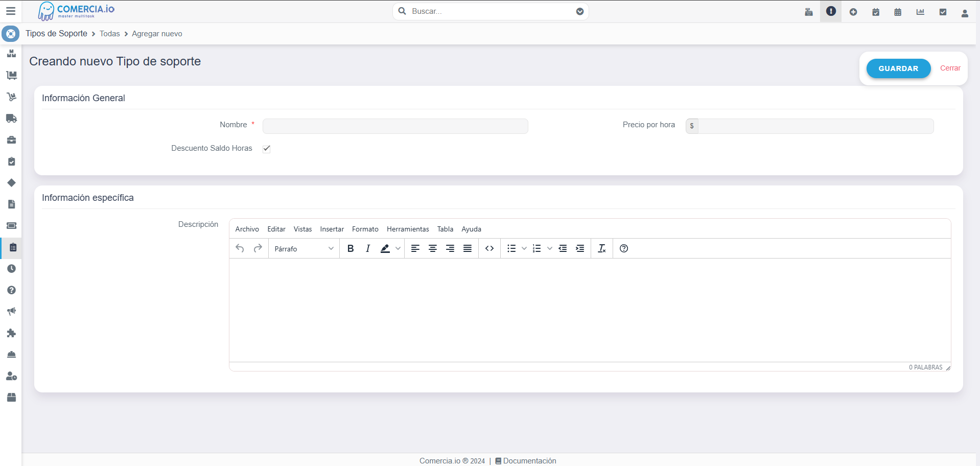Expand the Párrafo block format dropdown
Screen dimensions: 980x466
(304, 249)
